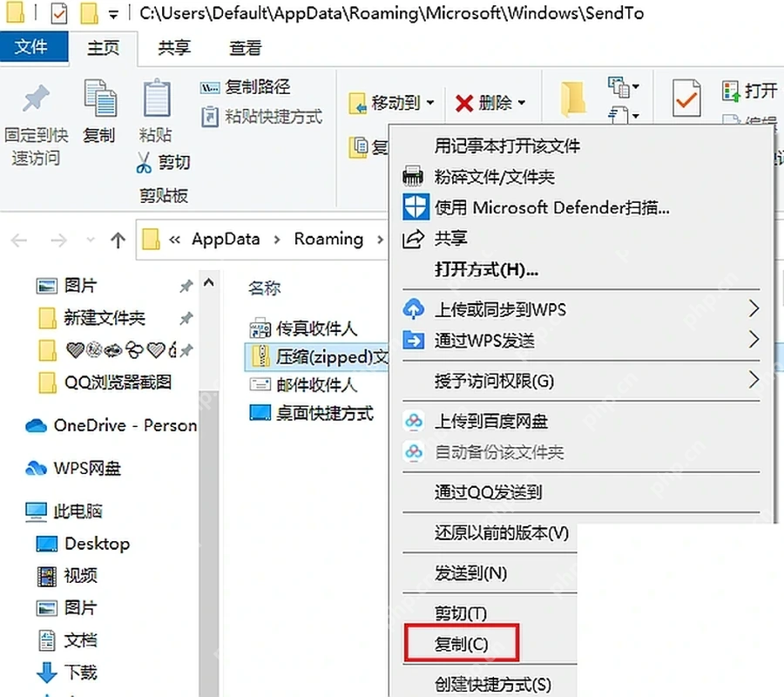Switch to the 查看 (View) ribbon tab
The height and width of the screenshot is (697, 784).
pos(246,48)
